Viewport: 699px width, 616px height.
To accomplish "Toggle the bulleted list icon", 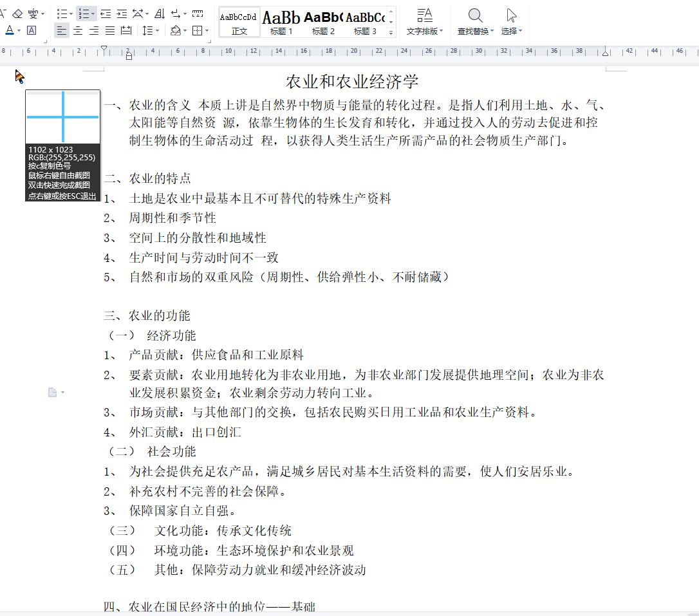I will pyautogui.click(x=64, y=14).
